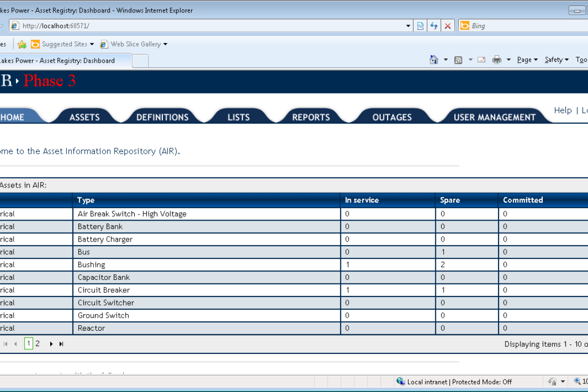Sort by the Spare column header

450,200
